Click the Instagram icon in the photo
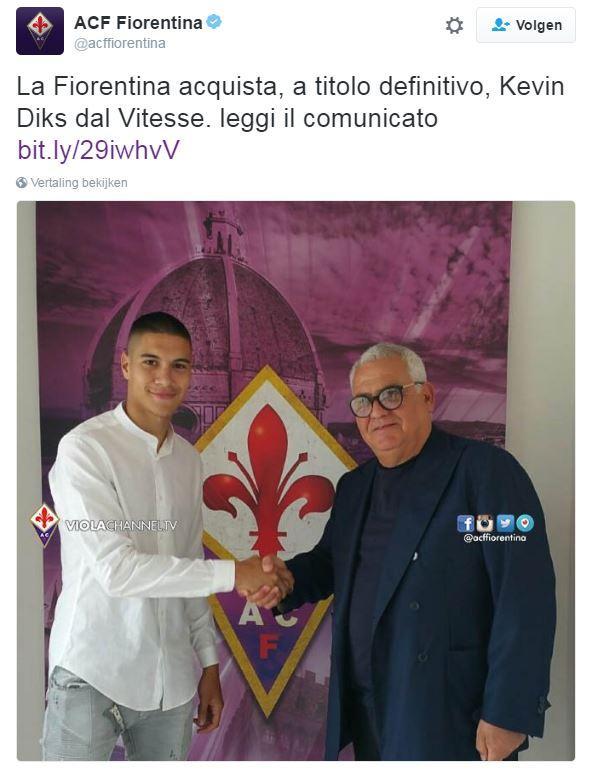This screenshot has width=591, height=771. (485, 523)
